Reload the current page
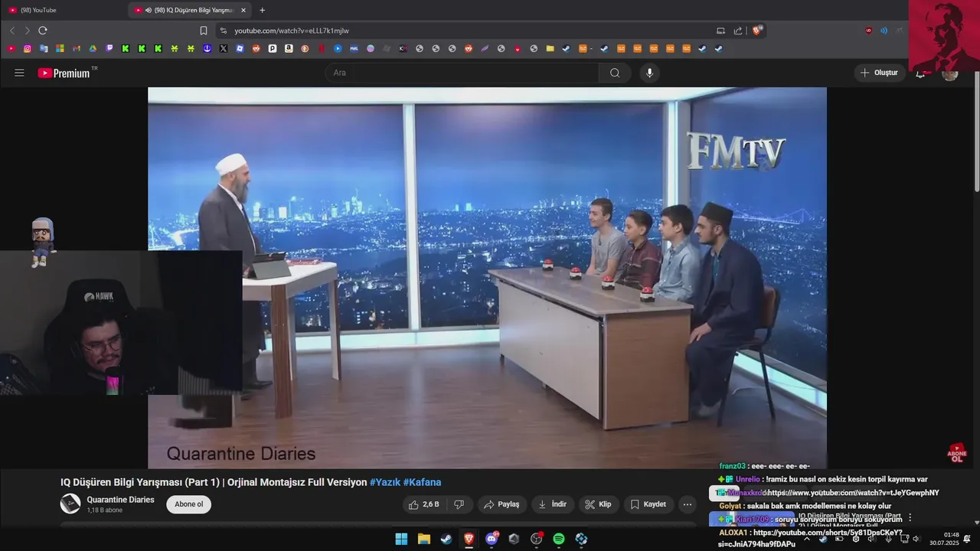Image resolution: width=980 pixels, height=551 pixels. coord(43,31)
